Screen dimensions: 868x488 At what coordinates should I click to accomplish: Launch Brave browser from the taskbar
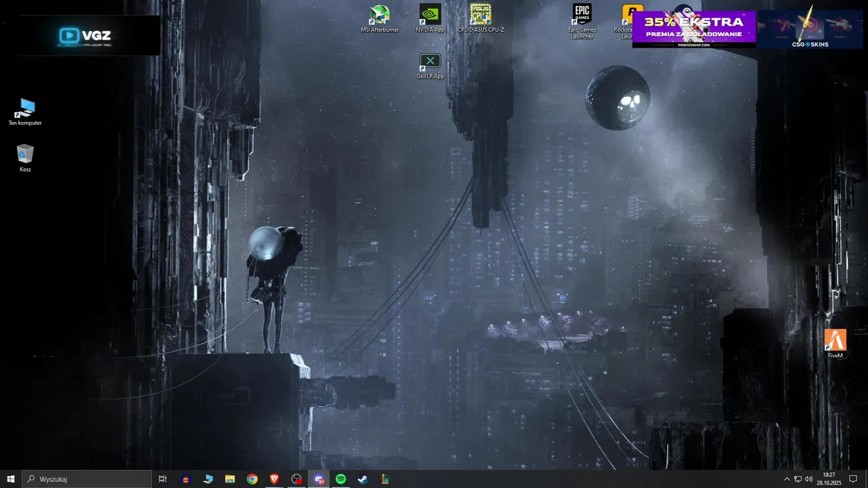click(x=274, y=479)
